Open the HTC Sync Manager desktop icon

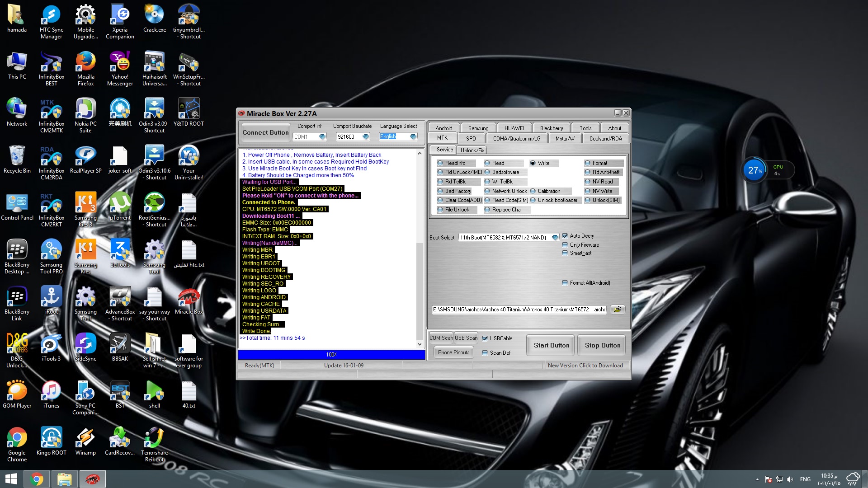51,22
